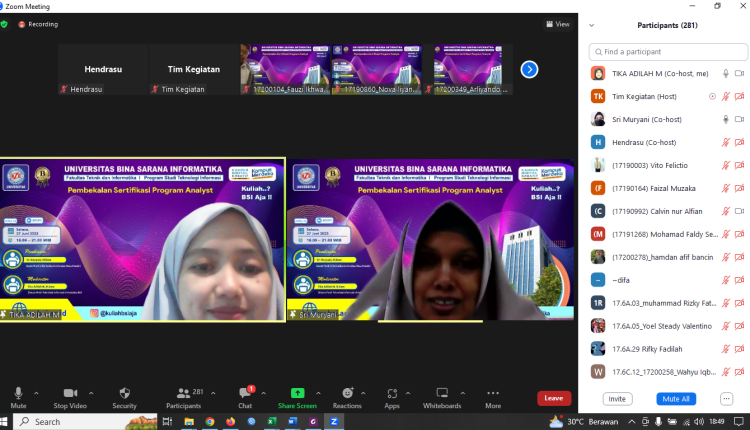
Task: Toggle Sri Muryani microphone icon
Action: click(726, 120)
